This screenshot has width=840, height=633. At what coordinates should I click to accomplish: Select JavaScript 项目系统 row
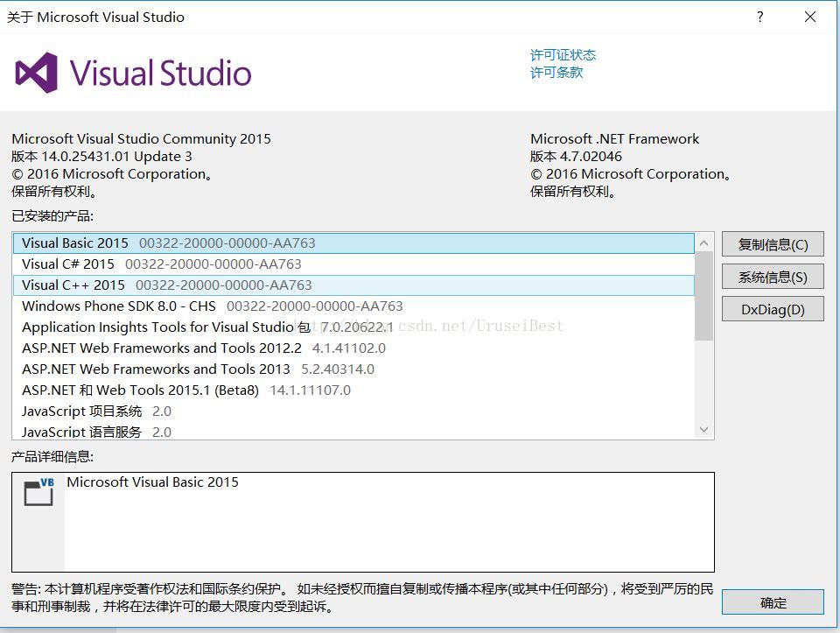[x=353, y=411]
